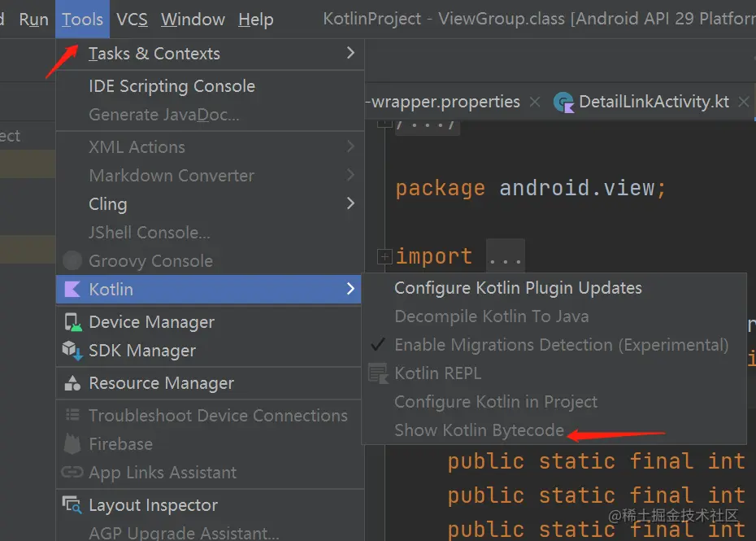This screenshot has width=756, height=541.
Task: Open the Window menu
Action: click(x=193, y=19)
